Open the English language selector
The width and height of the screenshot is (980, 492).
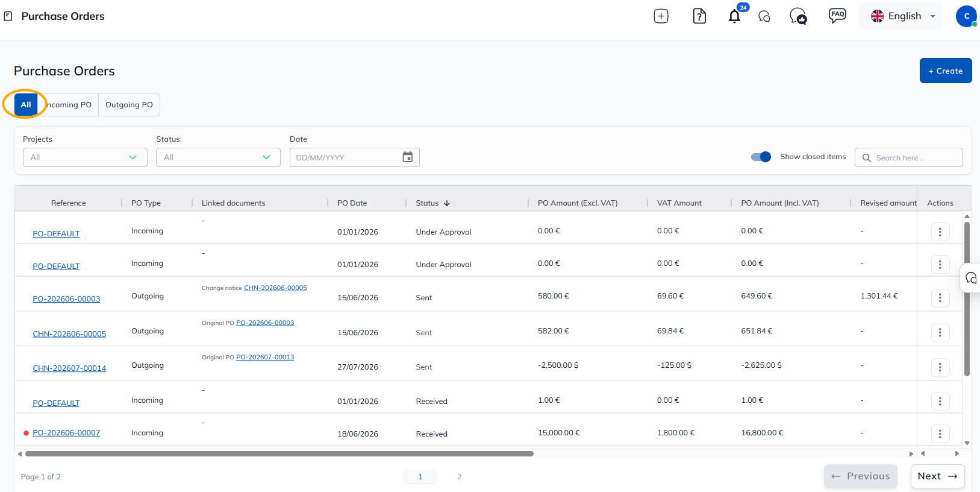coord(902,16)
